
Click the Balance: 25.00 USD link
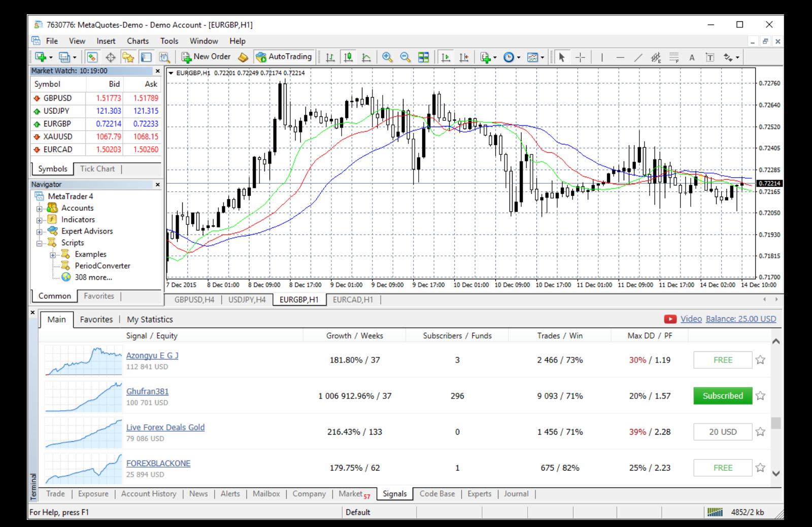(740, 319)
